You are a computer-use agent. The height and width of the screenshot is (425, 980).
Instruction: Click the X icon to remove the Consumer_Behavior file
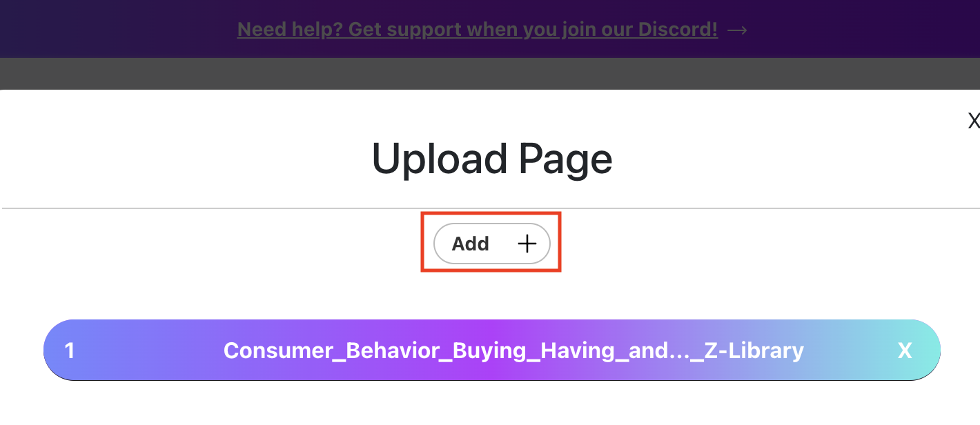click(x=904, y=350)
